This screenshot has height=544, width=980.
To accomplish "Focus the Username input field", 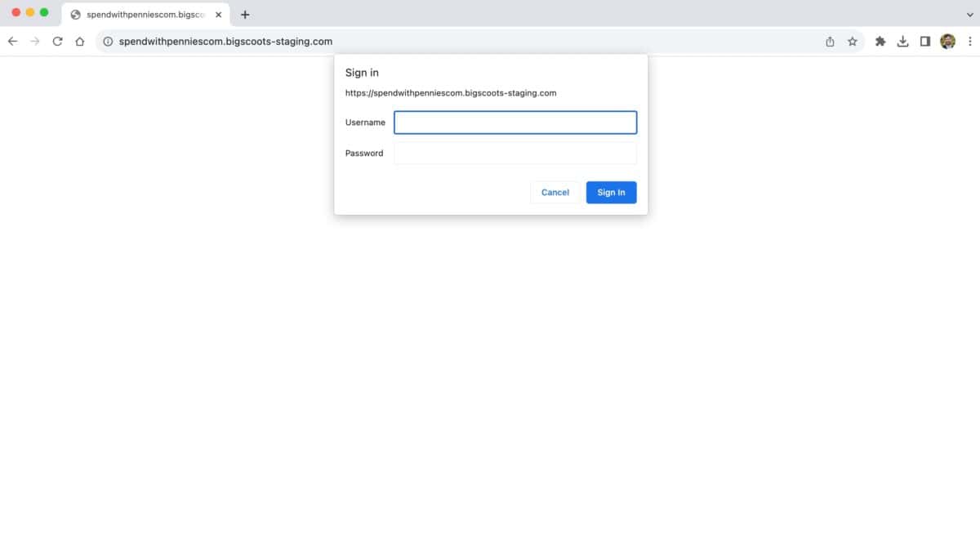I will point(515,123).
